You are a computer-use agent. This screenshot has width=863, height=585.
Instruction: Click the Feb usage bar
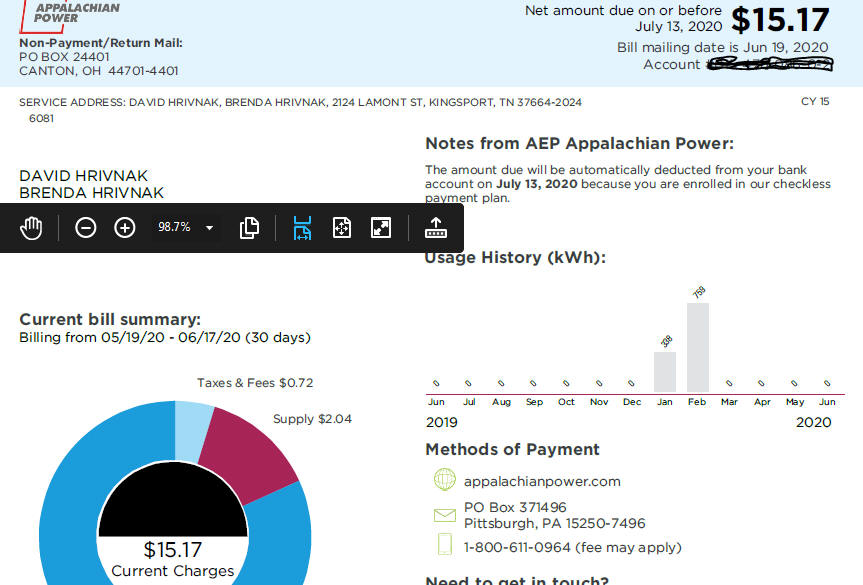(698, 347)
